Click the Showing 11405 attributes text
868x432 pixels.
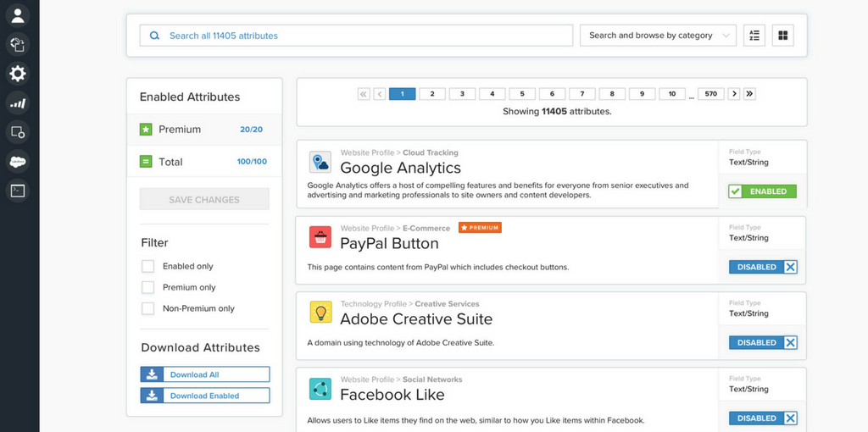click(x=557, y=111)
